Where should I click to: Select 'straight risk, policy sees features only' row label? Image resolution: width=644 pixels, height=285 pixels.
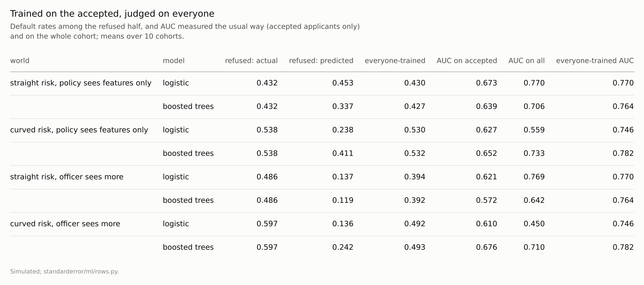click(81, 83)
